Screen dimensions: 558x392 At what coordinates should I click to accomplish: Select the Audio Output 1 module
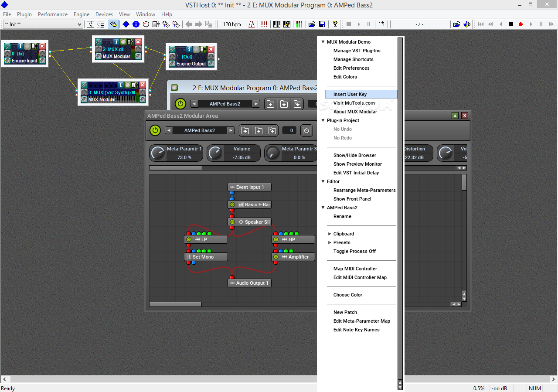pyautogui.click(x=249, y=283)
